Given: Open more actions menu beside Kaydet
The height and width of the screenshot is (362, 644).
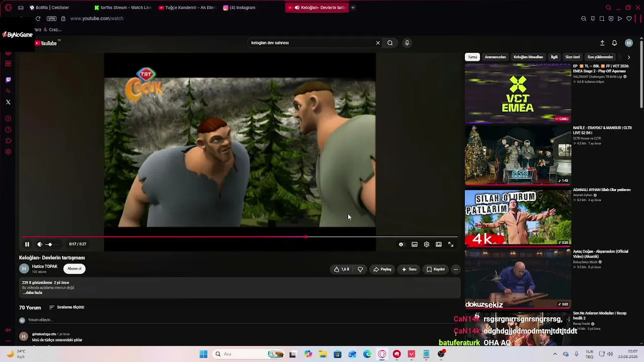Looking at the screenshot, I should click(456, 269).
